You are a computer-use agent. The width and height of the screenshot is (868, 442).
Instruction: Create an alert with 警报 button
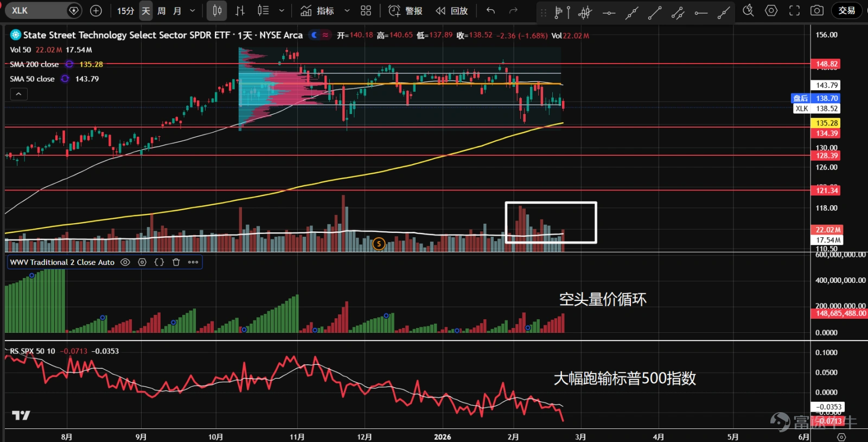406,11
